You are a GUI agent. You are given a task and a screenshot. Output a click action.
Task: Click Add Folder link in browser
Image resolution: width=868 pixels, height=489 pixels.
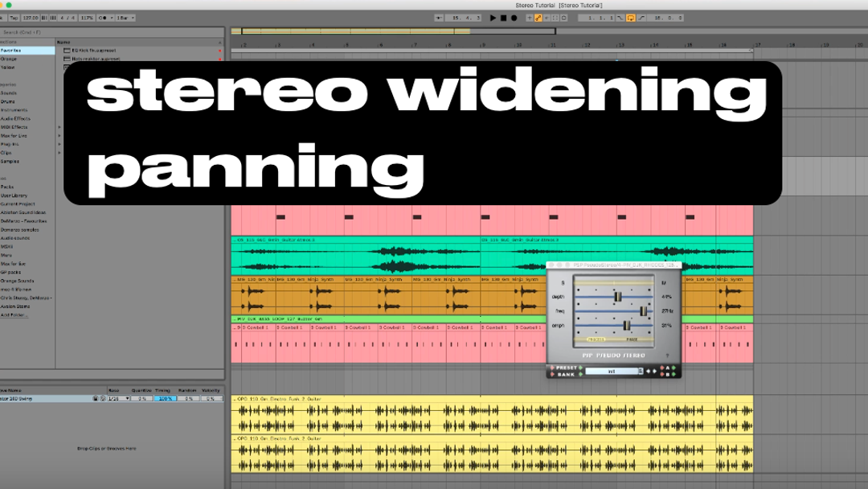[13, 314]
